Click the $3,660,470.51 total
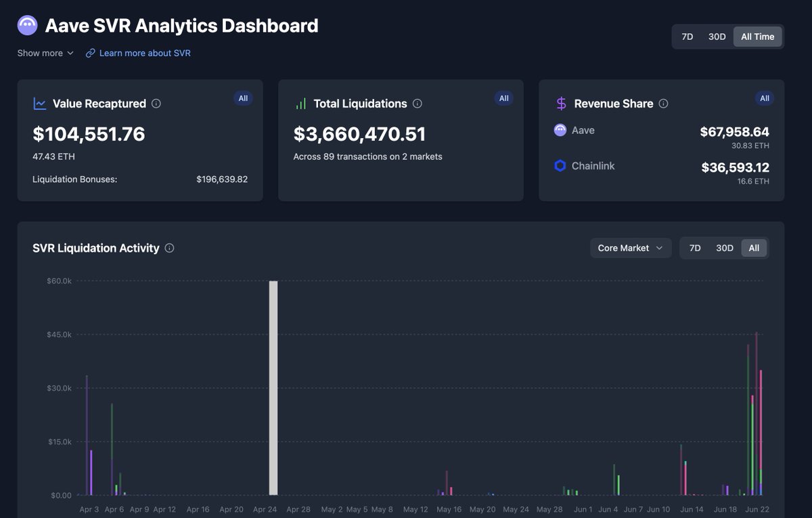 click(359, 134)
